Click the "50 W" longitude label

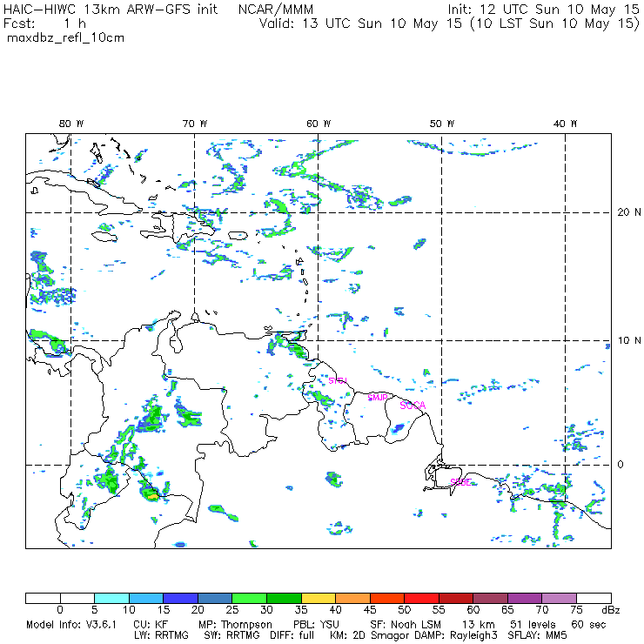pos(442,124)
